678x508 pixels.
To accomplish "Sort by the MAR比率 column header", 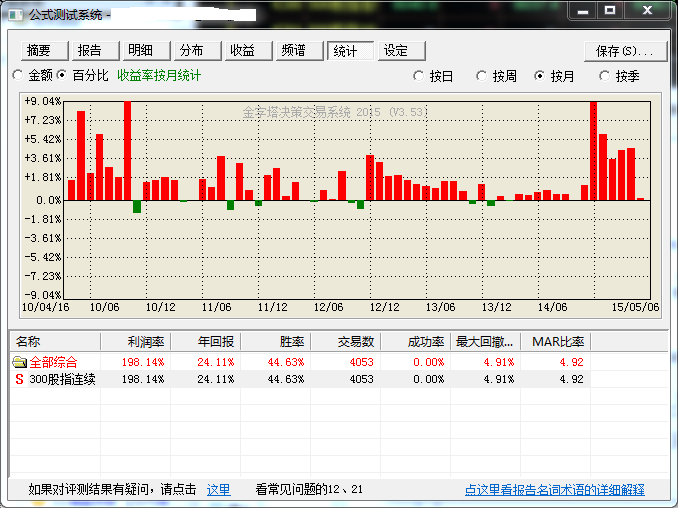I will tap(556, 342).
